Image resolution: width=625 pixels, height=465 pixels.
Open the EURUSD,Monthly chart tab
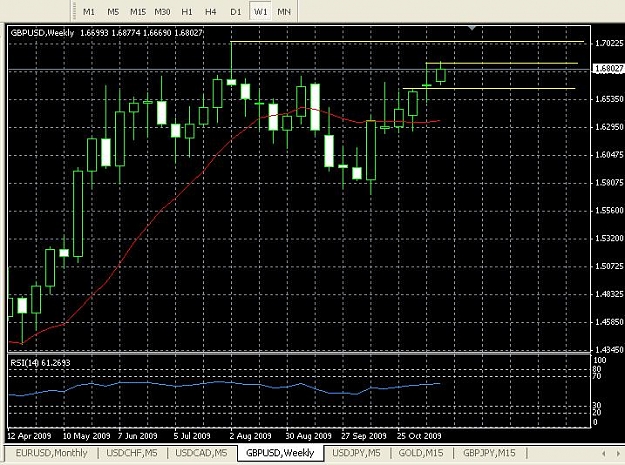(x=51, y=453)
